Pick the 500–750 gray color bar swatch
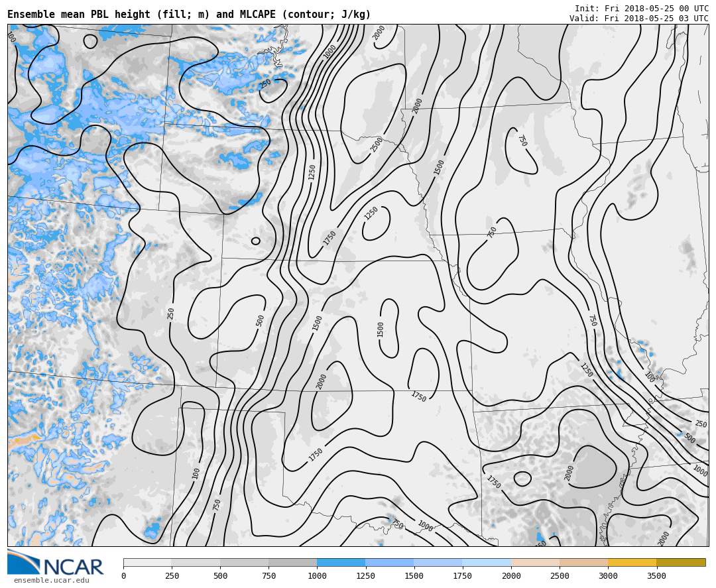716x588 pixels. (244, 562)
